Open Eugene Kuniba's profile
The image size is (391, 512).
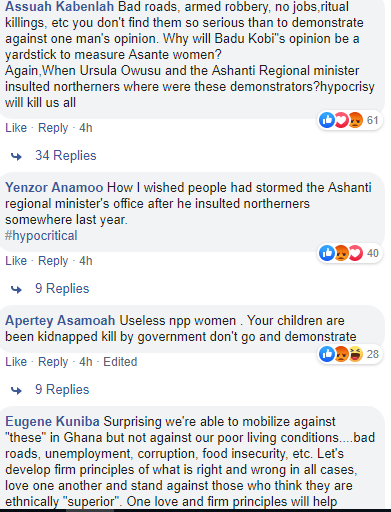pos(52,422)
